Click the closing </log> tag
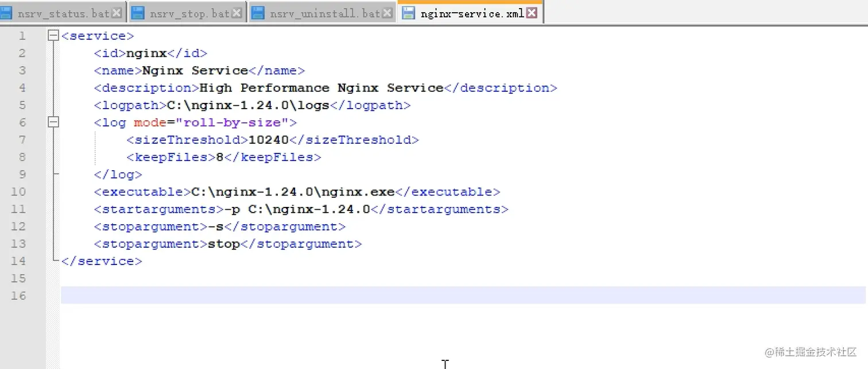Viewport: 868px width, 369px height. pyautogui.click(x=118, y=174)
